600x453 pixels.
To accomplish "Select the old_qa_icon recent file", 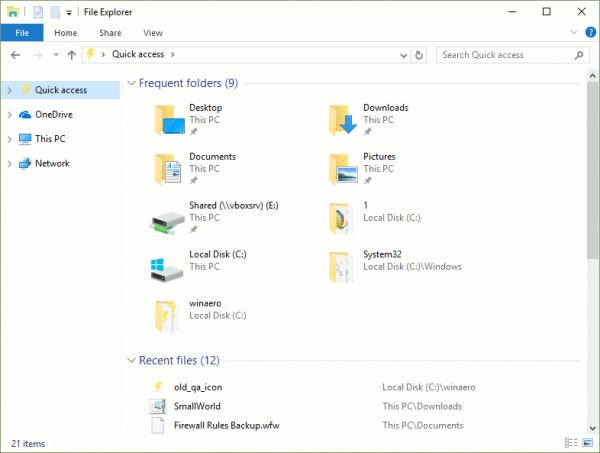I will (198, 387).
